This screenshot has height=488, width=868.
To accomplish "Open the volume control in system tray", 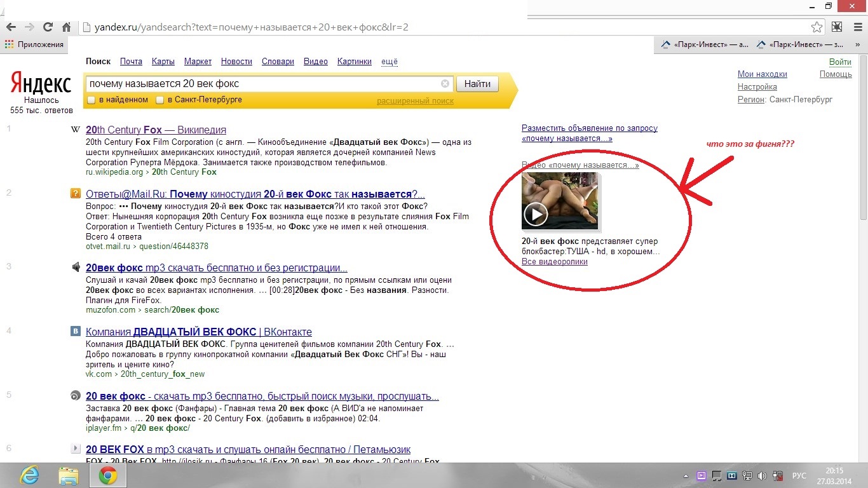I will pyautogui.click(x=762, y=476).
